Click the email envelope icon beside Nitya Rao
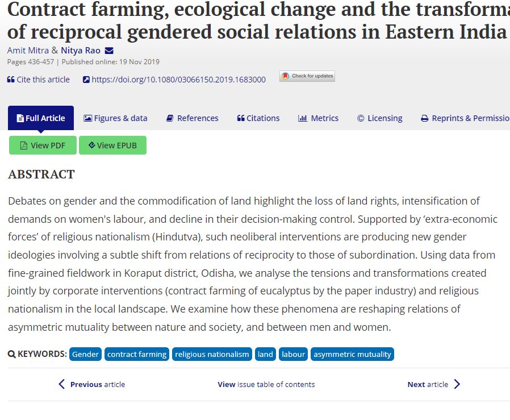Viewport: 510px width, 420px height. [110, 51]
